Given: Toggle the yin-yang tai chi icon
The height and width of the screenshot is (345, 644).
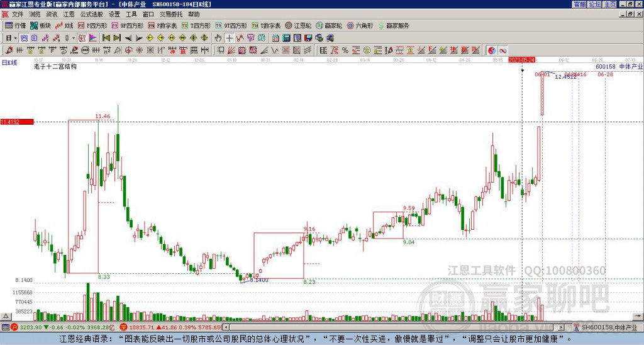Looking at the screenshot, I should (491, 50).
